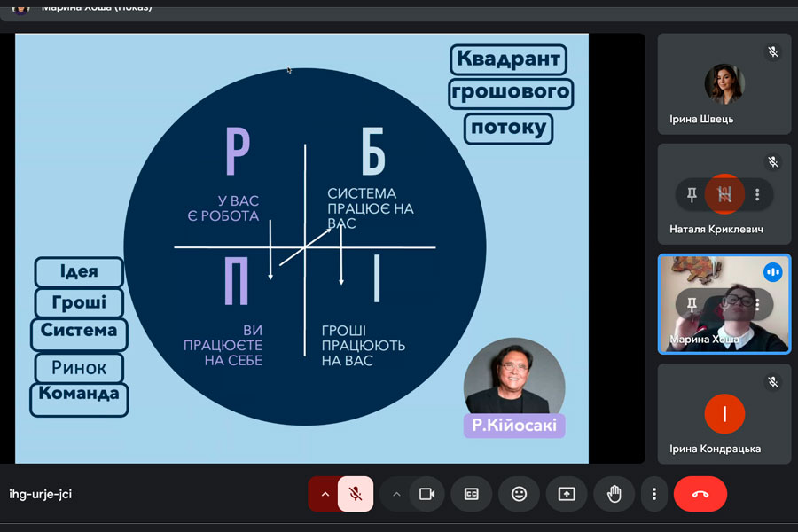Open the three-dot more options menu in the call toolbar

tap(654, 494)
